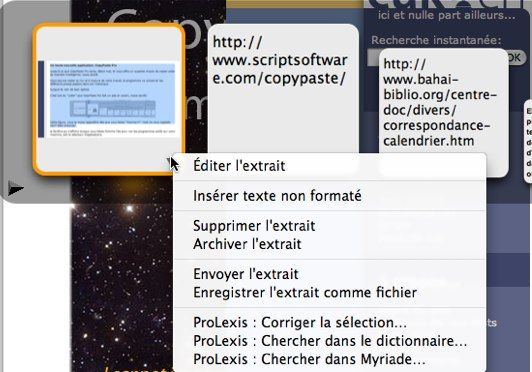Select the partially visible clip at right edge
532x372 pixels.
pos(528,142)
